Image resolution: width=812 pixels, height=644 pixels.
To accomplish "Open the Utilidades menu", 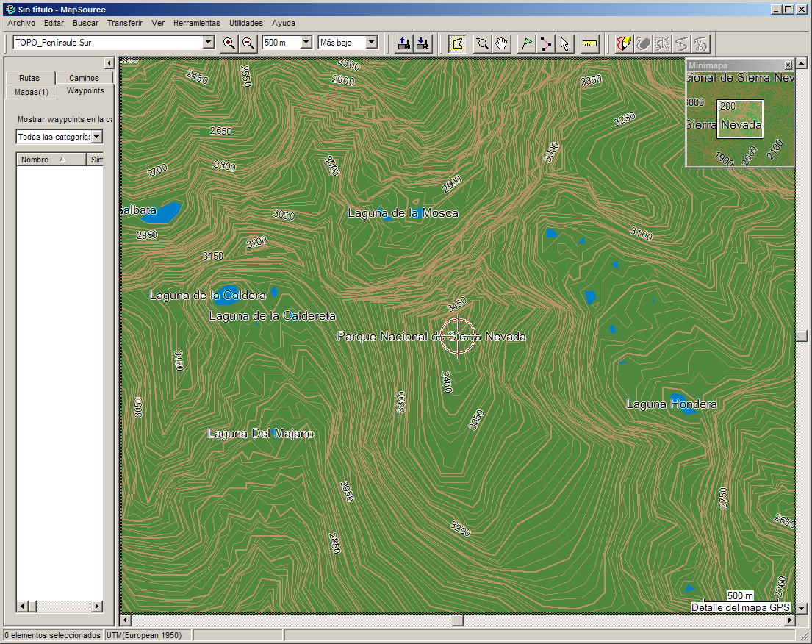I will [x=246, y=23].
